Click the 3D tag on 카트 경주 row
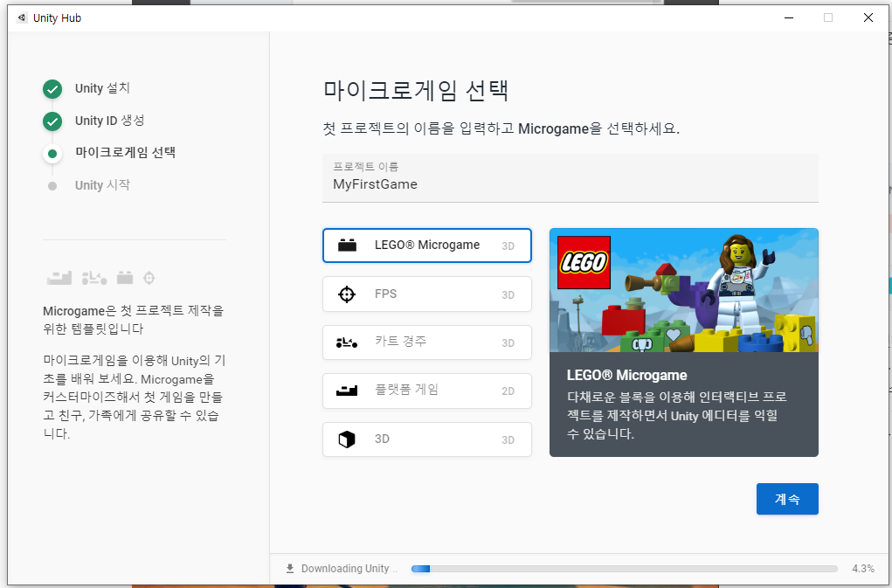 pyautogui.click(x=508, y=342)
